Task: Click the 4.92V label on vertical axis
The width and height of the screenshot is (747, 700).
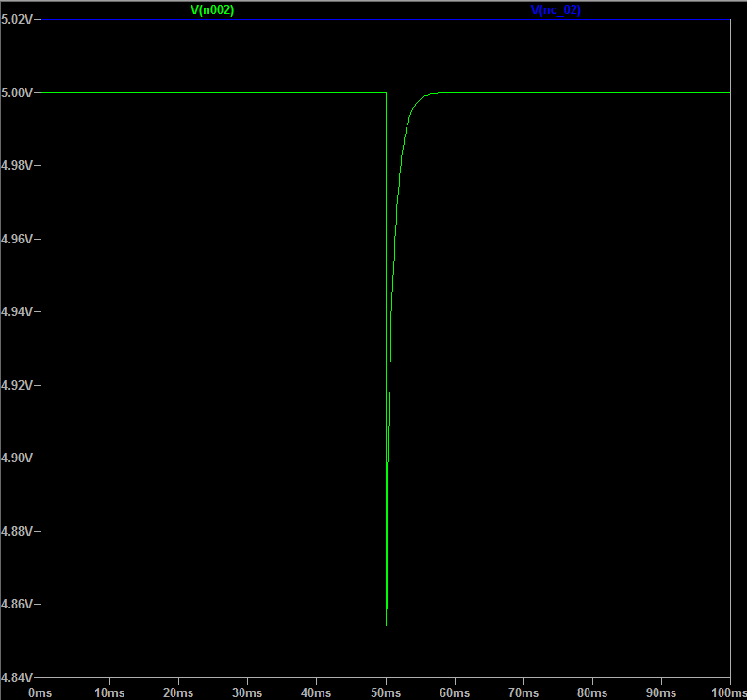Action: (x=17, y=385)
